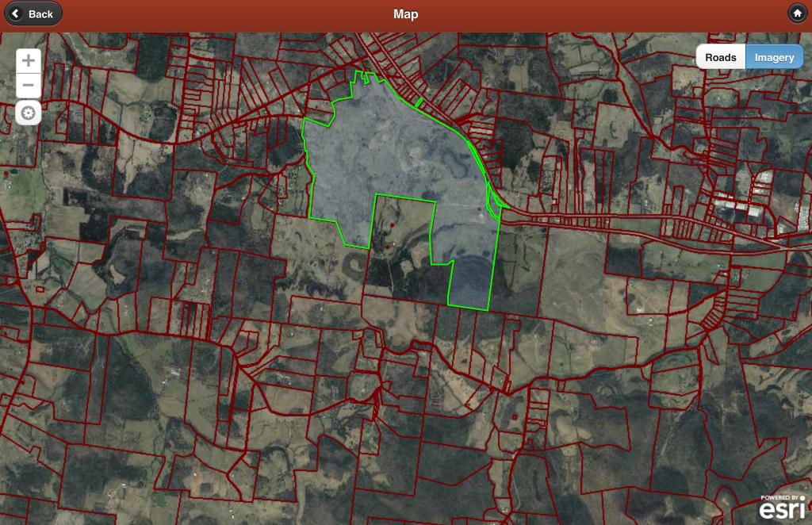This screenshot has height=525, width=812.
Task: Zoom in with the plus button
Action: (29, 60)
